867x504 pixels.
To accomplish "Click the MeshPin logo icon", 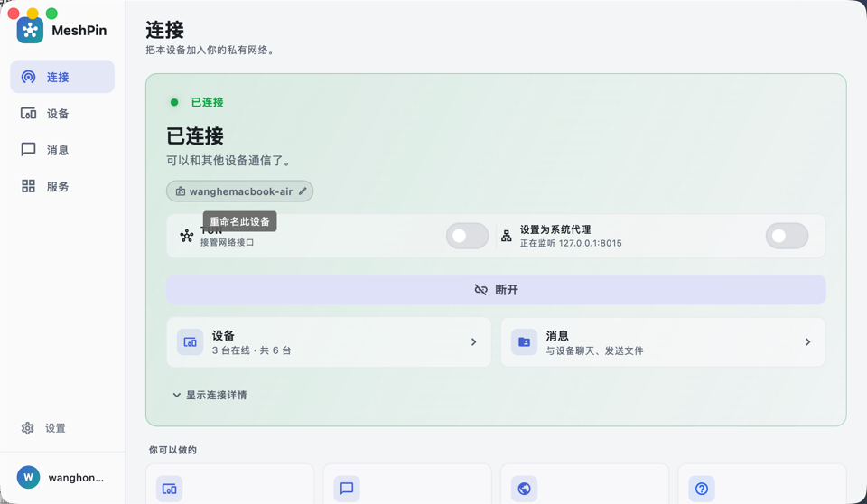I will coord(30,30).
